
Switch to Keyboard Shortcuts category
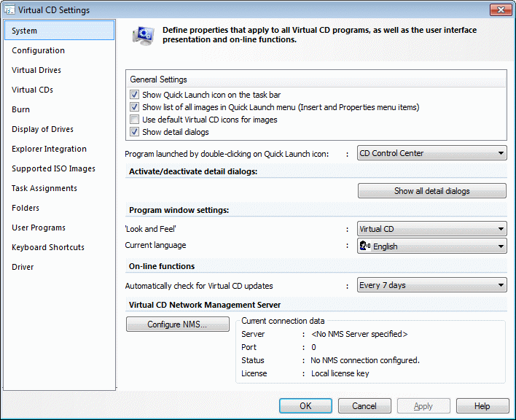coord(48,247)
